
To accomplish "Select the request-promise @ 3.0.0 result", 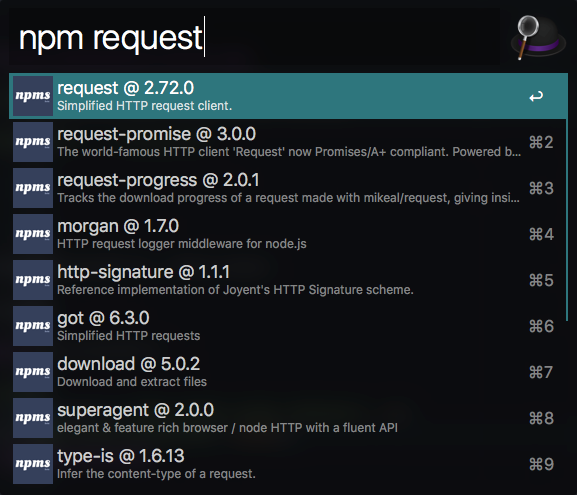I will [287, 142].
